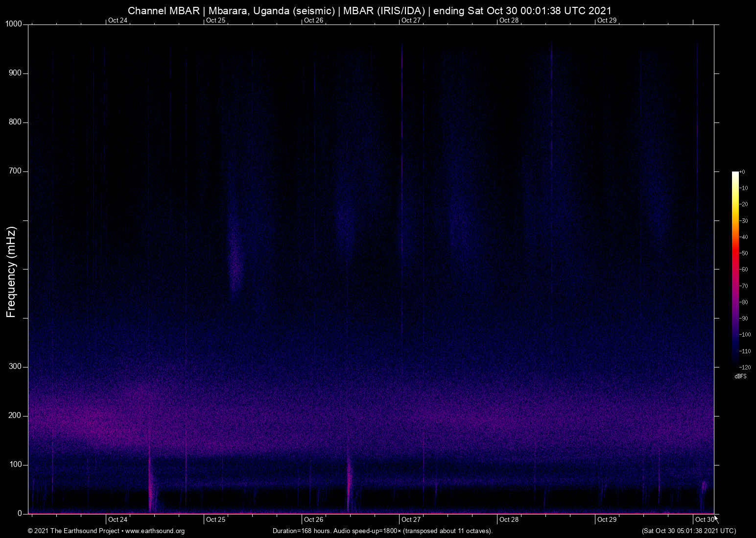The width and height of the screenshot is (756, 538).
Task: Click the 300 mHz tick label
Action: click(x=15, y=367)
